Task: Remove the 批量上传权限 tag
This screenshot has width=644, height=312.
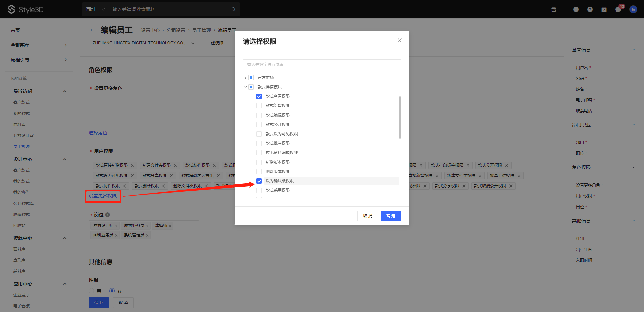Action: 519,176
